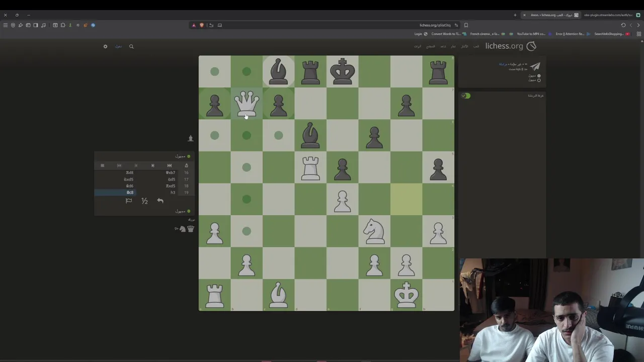The width and height of the screenshot is (644, 362).
Task: Go back browser arrow
Action: (638, 25)
